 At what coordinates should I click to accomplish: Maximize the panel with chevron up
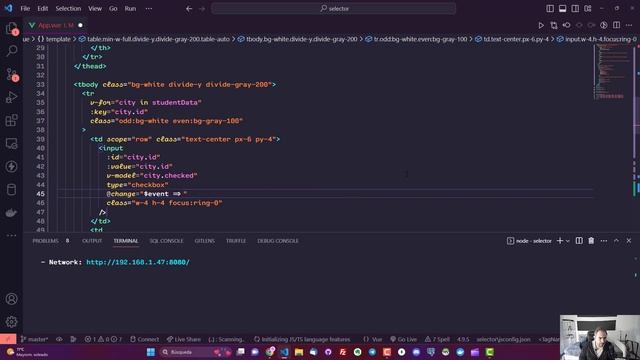tap(616, 241)
